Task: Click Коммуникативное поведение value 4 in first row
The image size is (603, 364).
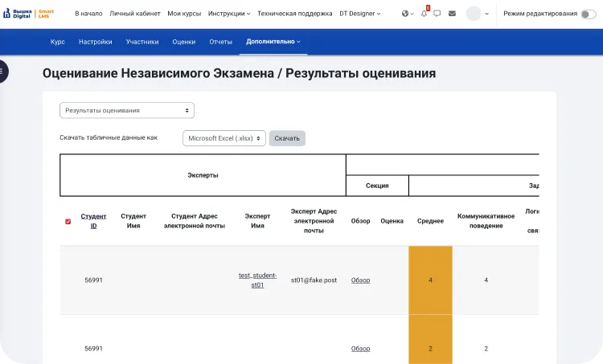Action: click(x=486, y=280)
